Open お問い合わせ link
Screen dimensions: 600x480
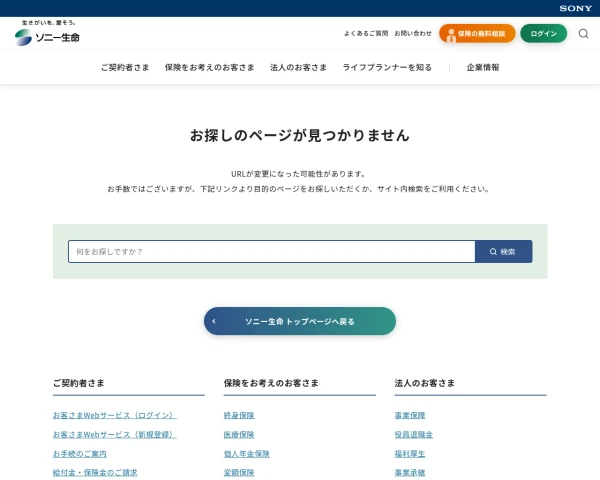[x=413, y=34]
